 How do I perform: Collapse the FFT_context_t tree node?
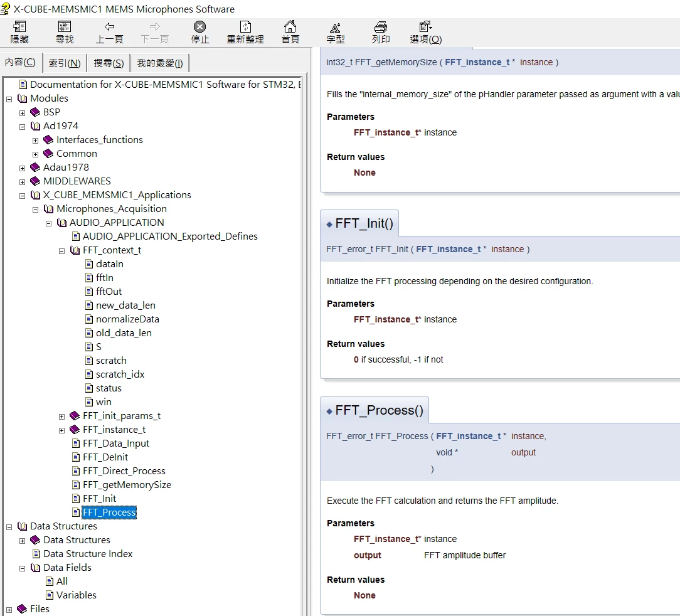[61, 251]
